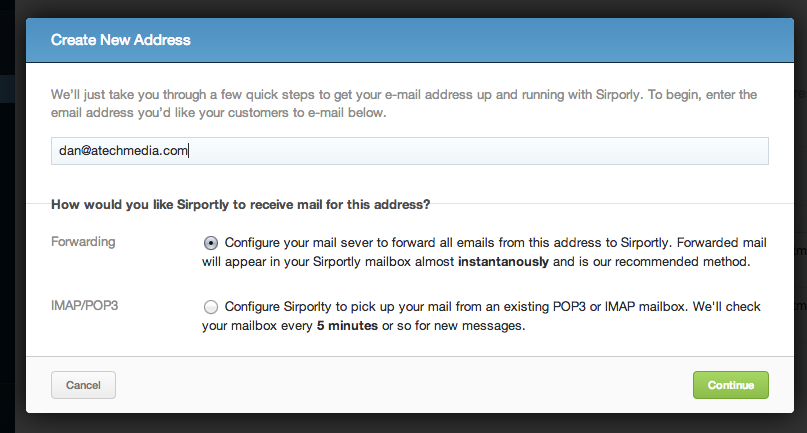The width and height of the screenshot is (807, 433).
Task: Click the dimmed background left of dialog
Action: pos(12,250)
